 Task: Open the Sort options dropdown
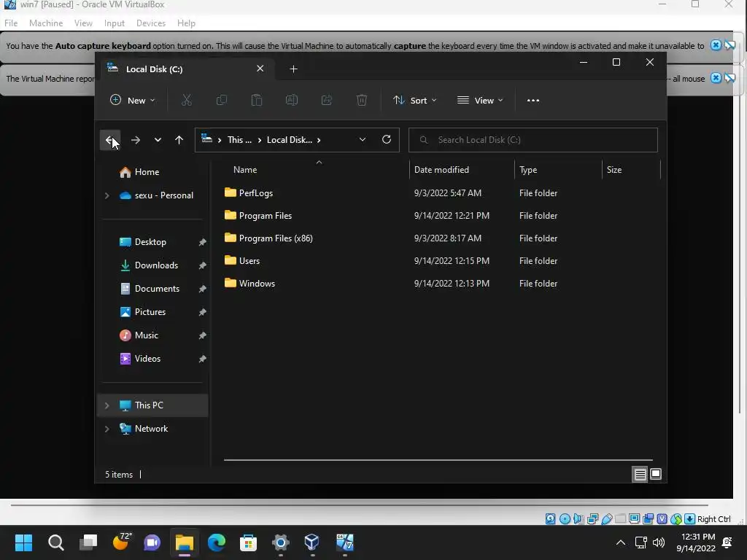(x=414, y=101)
